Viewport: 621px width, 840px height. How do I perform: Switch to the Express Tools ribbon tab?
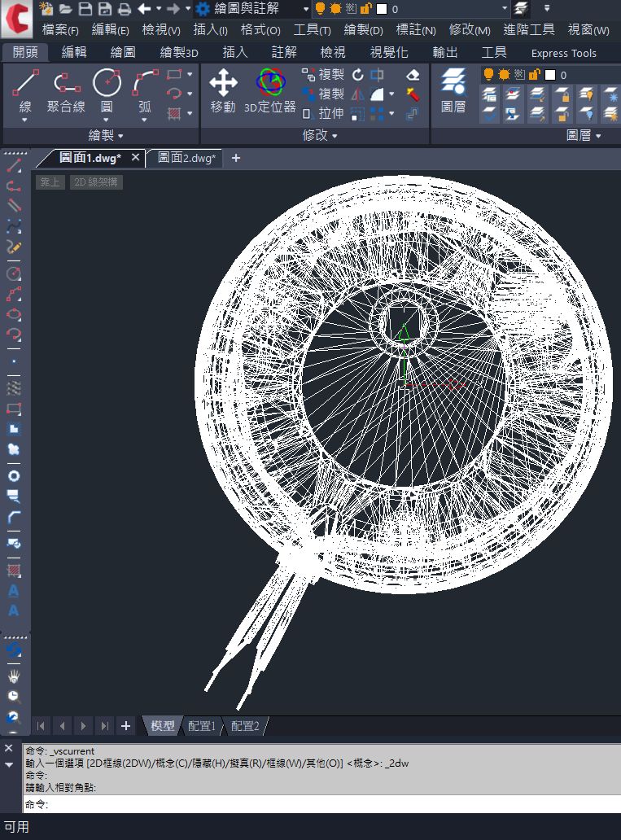(x=564, y=53)
